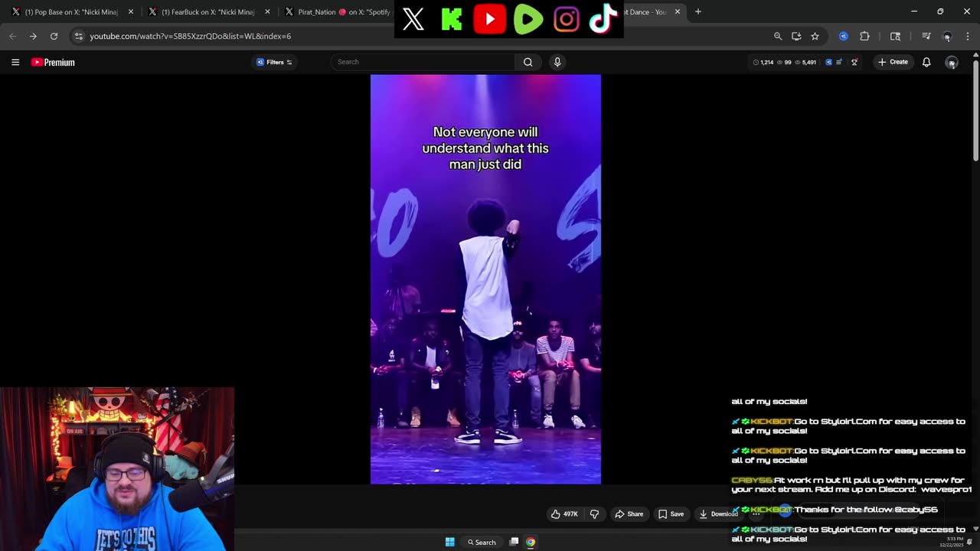The width and height of the screenshot is (980, 551).
Task: Open Task View on the taskbar
Action: pyautogui.click(x=514, y=542)
